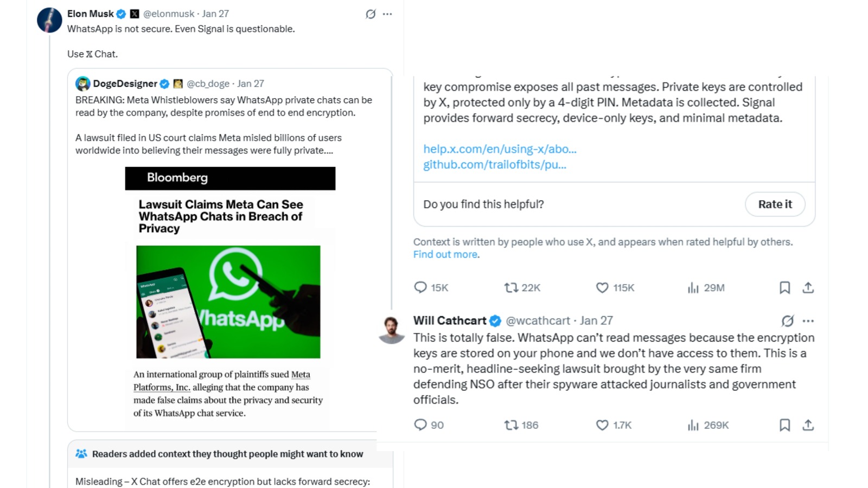This screenshot has width=868, height=488.
Task: Share the post with 29M views
Action: [808, 287]
